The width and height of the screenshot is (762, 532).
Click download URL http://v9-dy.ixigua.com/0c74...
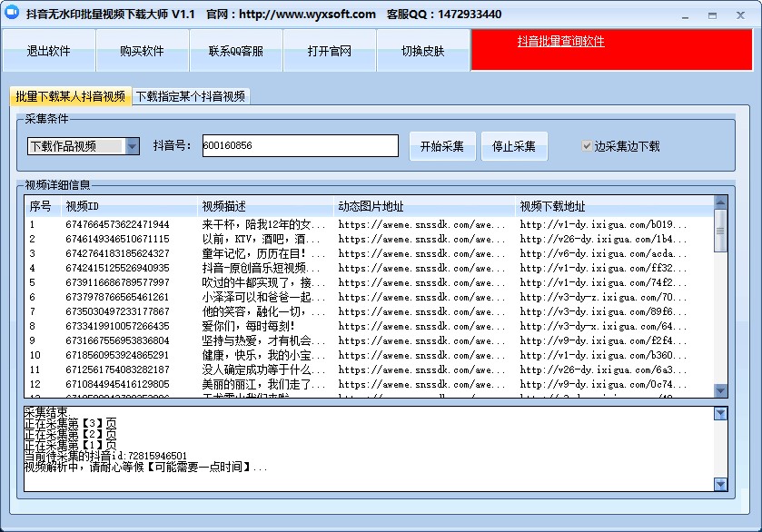point(603,384)
